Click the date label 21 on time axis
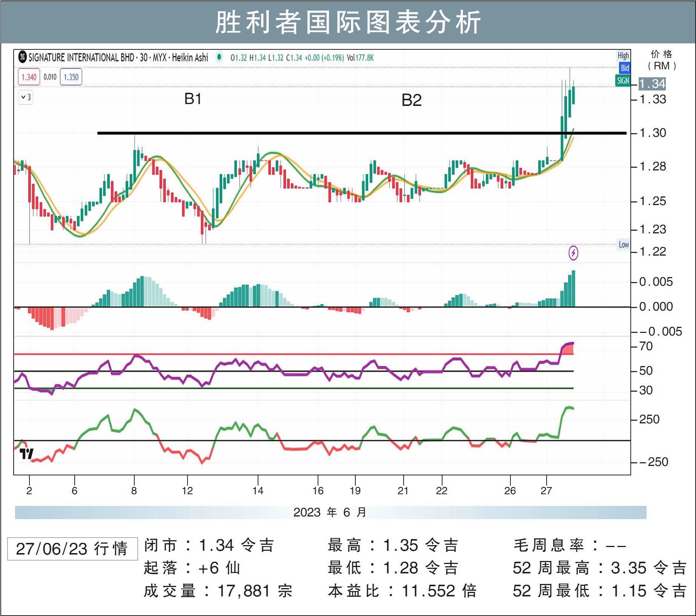696x616 pixels. (403, 490)
